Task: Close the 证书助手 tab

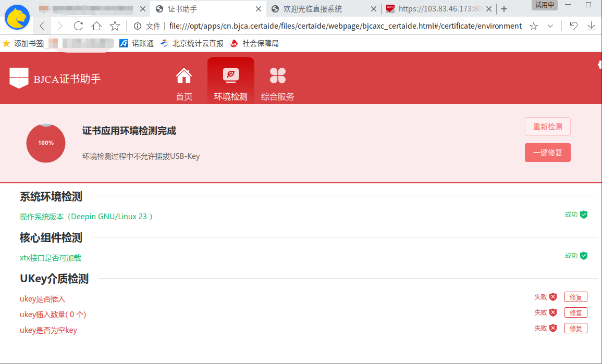Action: (259, 9)
